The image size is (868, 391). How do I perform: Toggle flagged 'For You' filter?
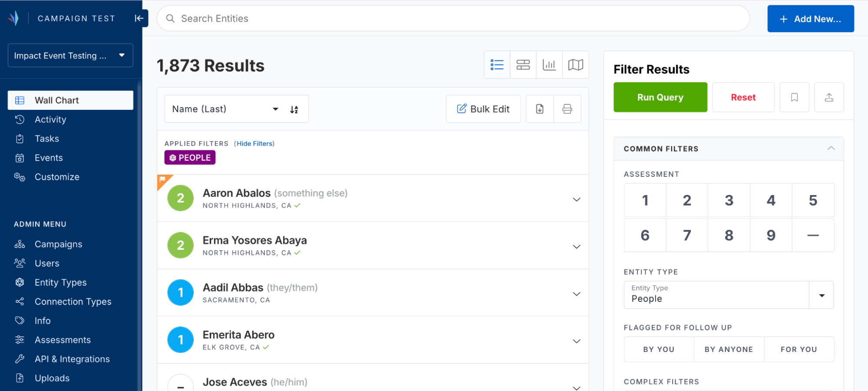798,349
